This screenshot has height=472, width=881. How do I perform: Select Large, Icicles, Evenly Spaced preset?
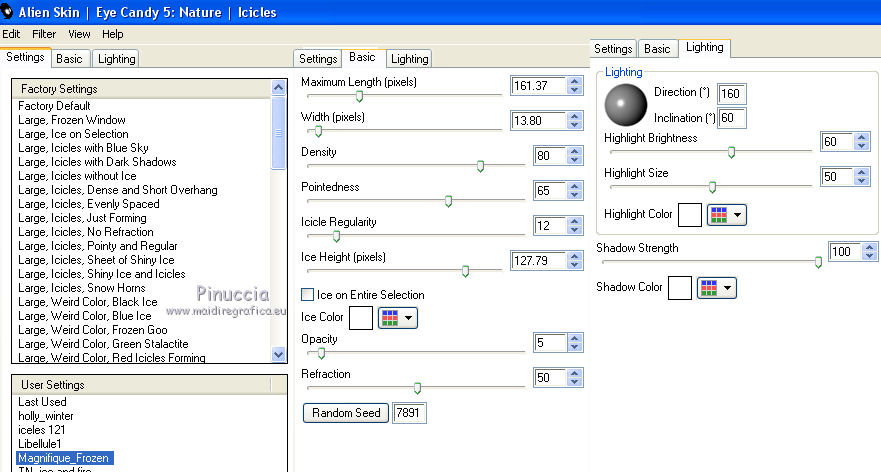click(x=89, y=204)
